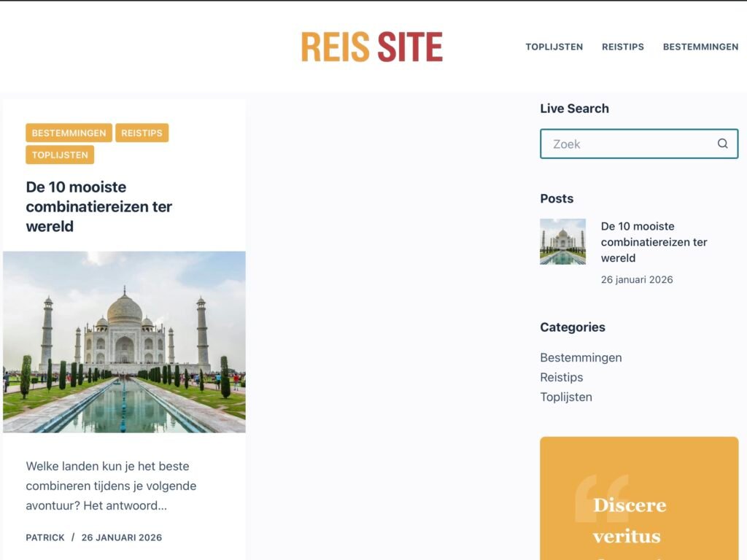Select the Toplijsten tag on post card

pyautogui.click(x=60, y=155)
